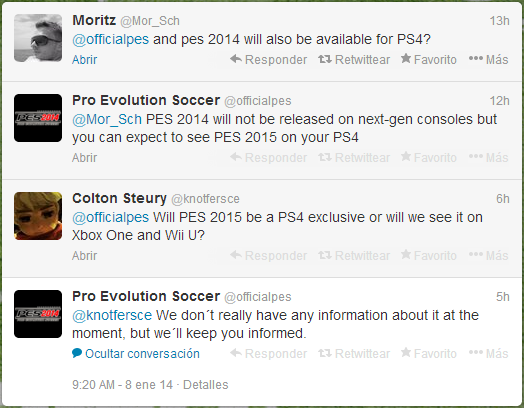Mark the PES 2014 next-gen tweet as Favorito
Image resolution: width=524 pixels, height=408 pixels.
pos(429,157)
